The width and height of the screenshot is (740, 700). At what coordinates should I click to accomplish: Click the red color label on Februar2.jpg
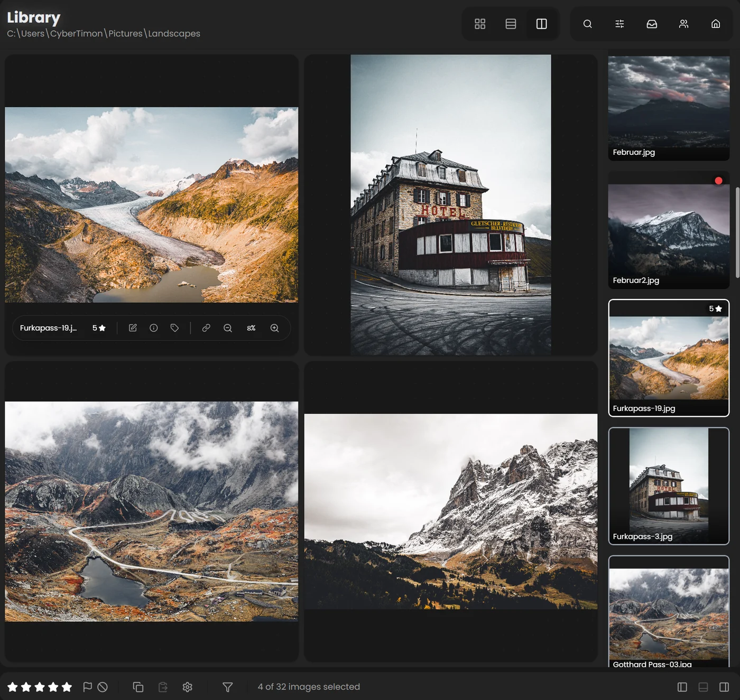click(x=718, y=181)
